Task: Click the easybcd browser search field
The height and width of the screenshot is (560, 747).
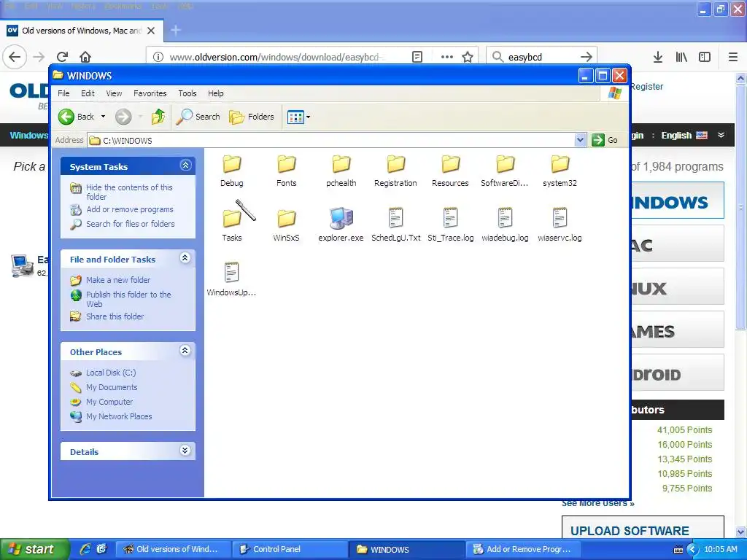Action: tap(541, 57)
